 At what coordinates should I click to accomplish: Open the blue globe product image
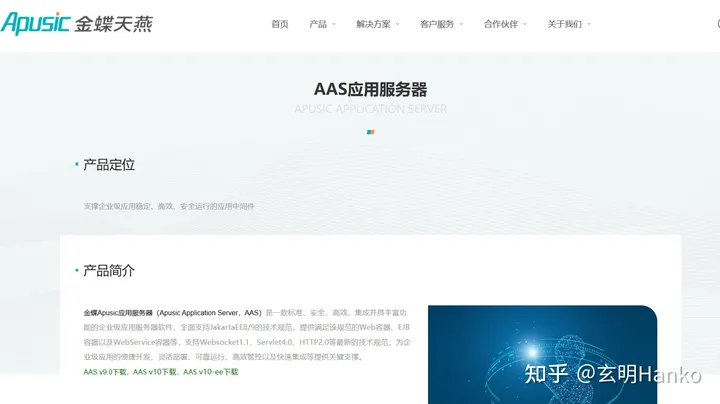[542, 354]
